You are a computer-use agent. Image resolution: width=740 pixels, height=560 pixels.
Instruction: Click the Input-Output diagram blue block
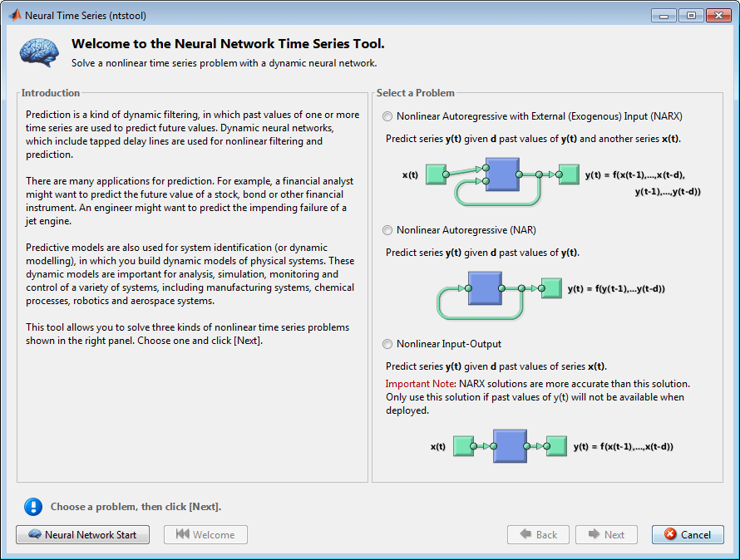pos(510,446)
